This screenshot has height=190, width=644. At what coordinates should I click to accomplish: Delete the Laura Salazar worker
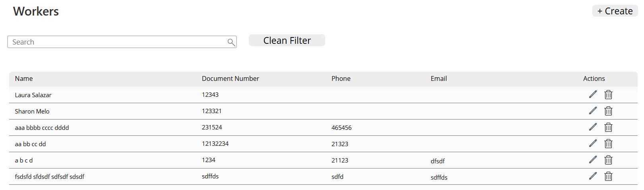click(x=608, y=94)
